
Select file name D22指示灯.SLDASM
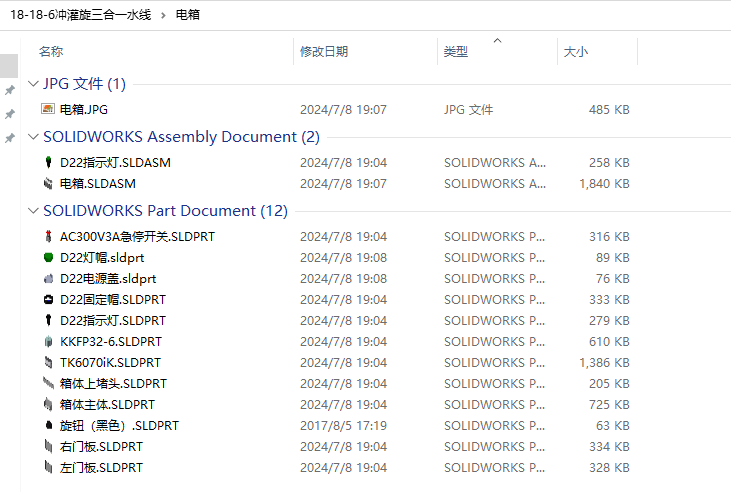tap(115, 162)
